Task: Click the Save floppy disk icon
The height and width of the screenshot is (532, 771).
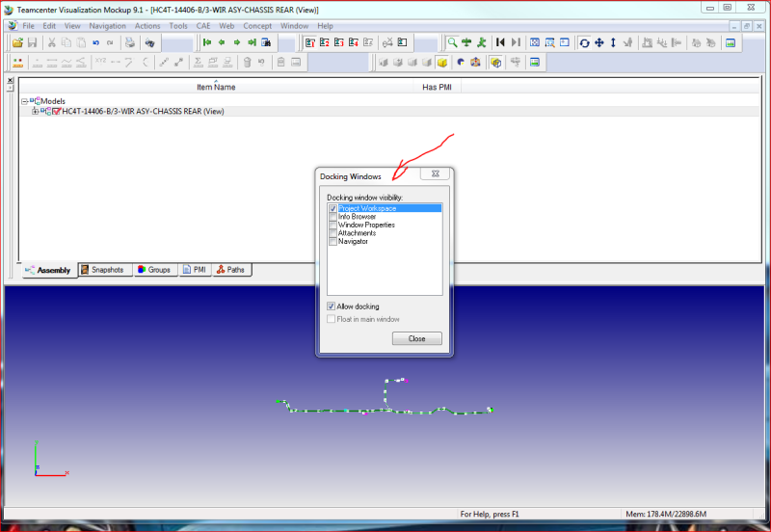Action: click(x=33, y=42)
